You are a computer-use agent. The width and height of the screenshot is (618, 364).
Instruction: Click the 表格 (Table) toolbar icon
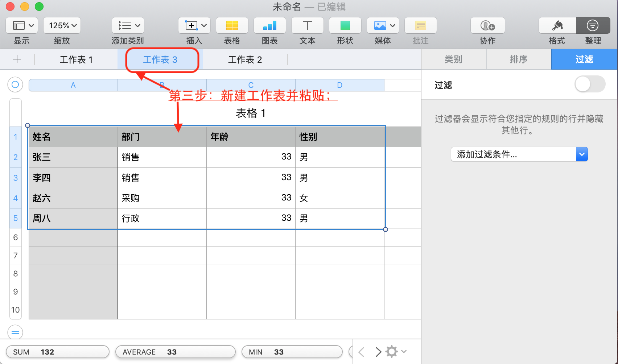coord(232,26)
